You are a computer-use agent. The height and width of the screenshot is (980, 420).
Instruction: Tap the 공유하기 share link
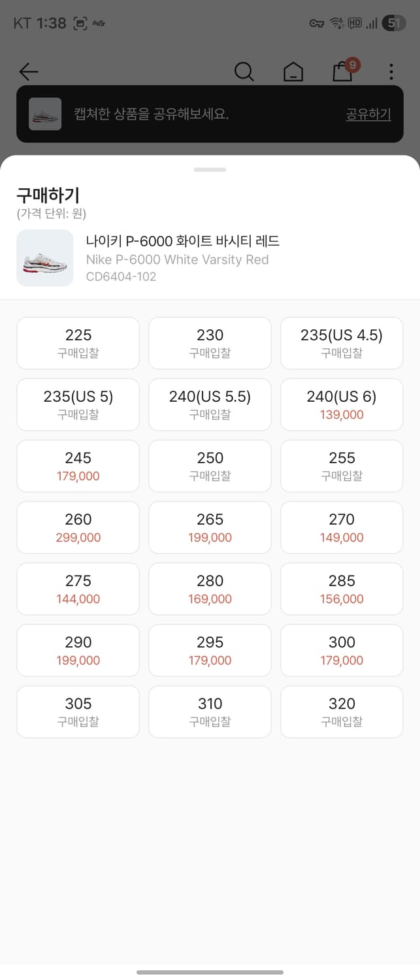coord(368,114)
